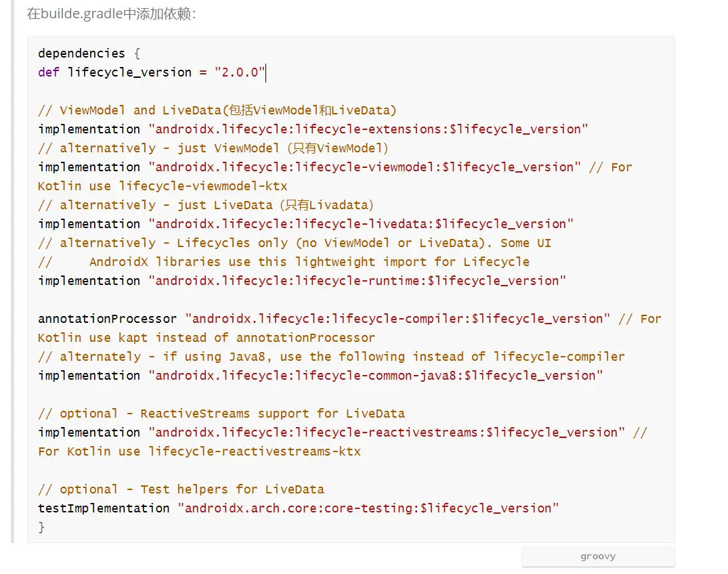728x574 pixels.
Task: Click the def keyword in code
Action: coord(49,72)
